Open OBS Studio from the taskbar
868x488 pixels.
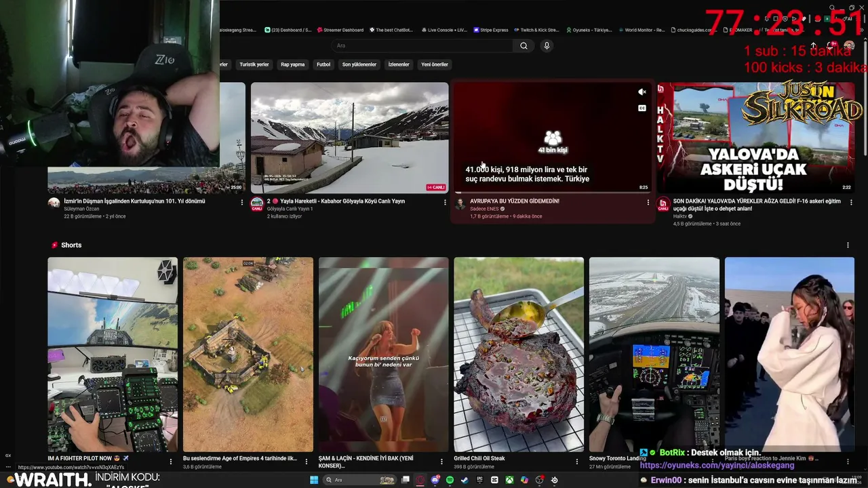point(539,480)
